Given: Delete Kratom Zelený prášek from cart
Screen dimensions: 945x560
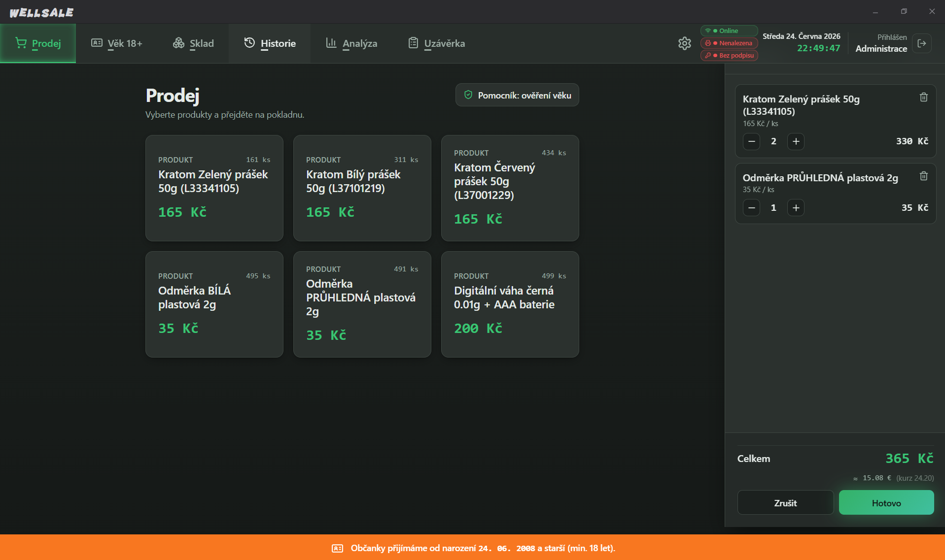Looking at the screenshot, I should point(924,98).
